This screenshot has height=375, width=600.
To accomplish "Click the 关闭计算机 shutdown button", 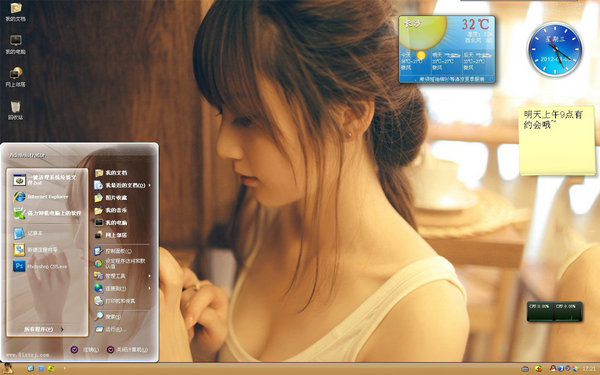I will tap(127, 349).
